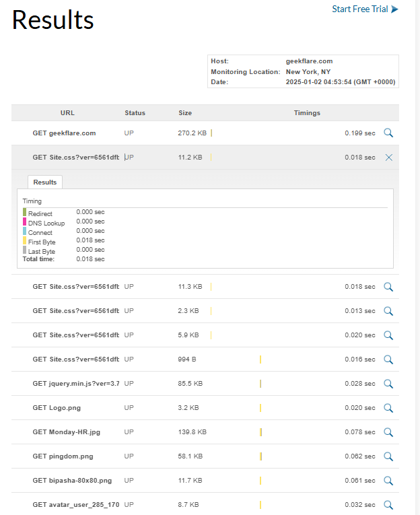Click the 0.199 sec timing value
This screenshot has height=515, width=420.
coord(360,133)
